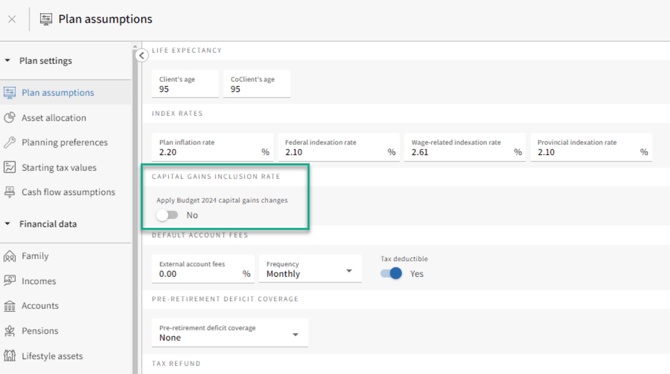The width and height of the screenshot is (670, 374).
Task: Open the Frequency Monthly dropdown
Action: pos(310,269)
